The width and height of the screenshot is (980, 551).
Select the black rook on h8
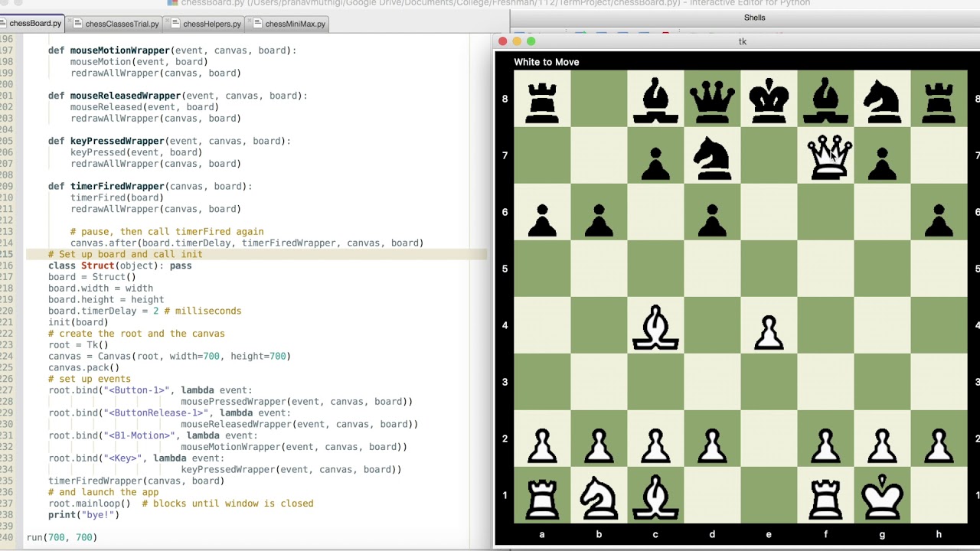(939, 103)
